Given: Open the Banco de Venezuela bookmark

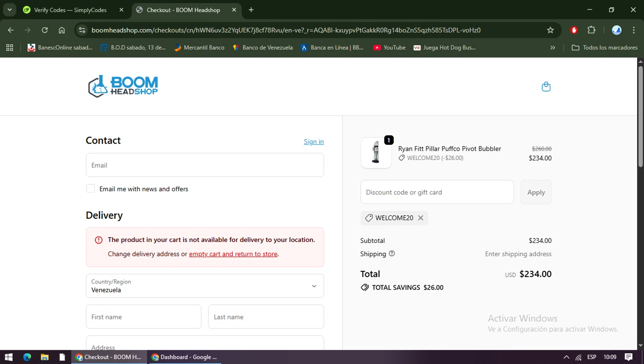Looking at the screenshot, I should click(262, 48).
